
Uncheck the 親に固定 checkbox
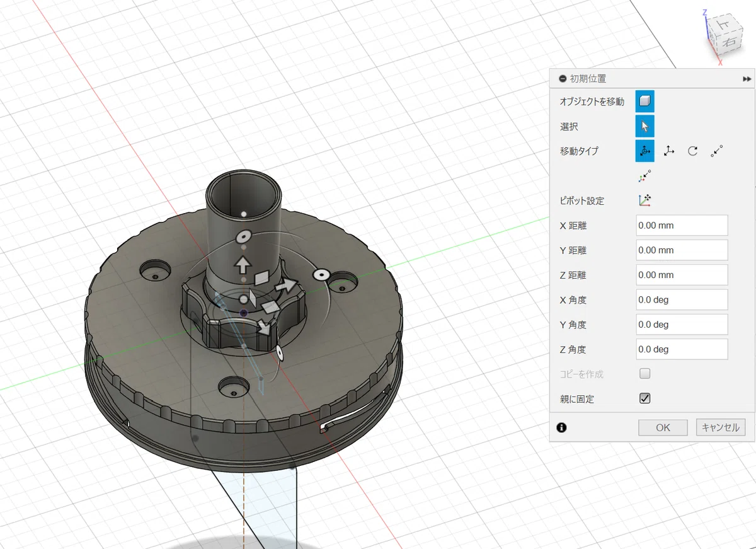coord(644,398)
